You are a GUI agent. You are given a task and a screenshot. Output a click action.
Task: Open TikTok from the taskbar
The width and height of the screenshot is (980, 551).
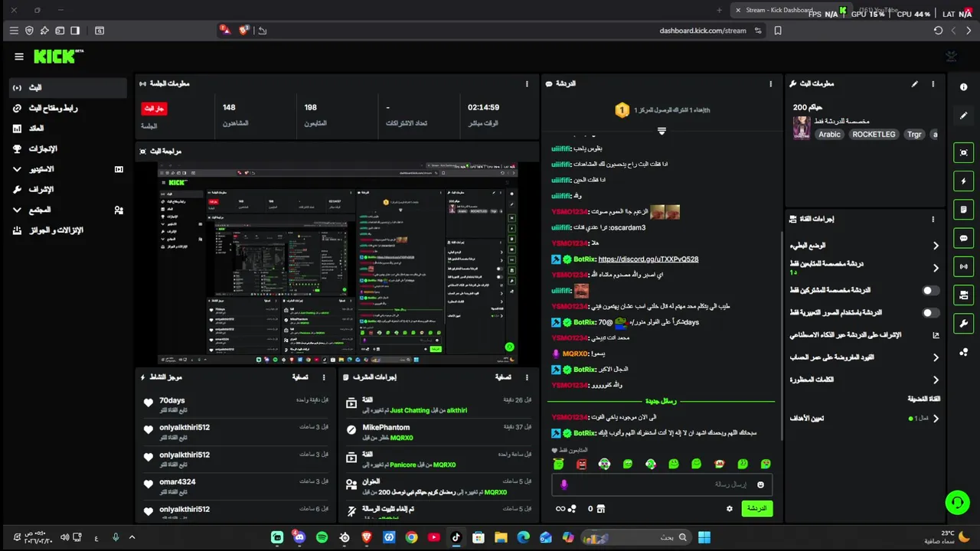point(456,537)
